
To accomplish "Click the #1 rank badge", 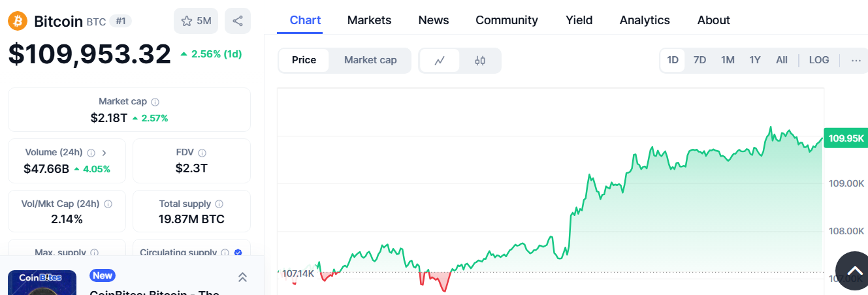I will pyautogui.click(x=120, y=21).
